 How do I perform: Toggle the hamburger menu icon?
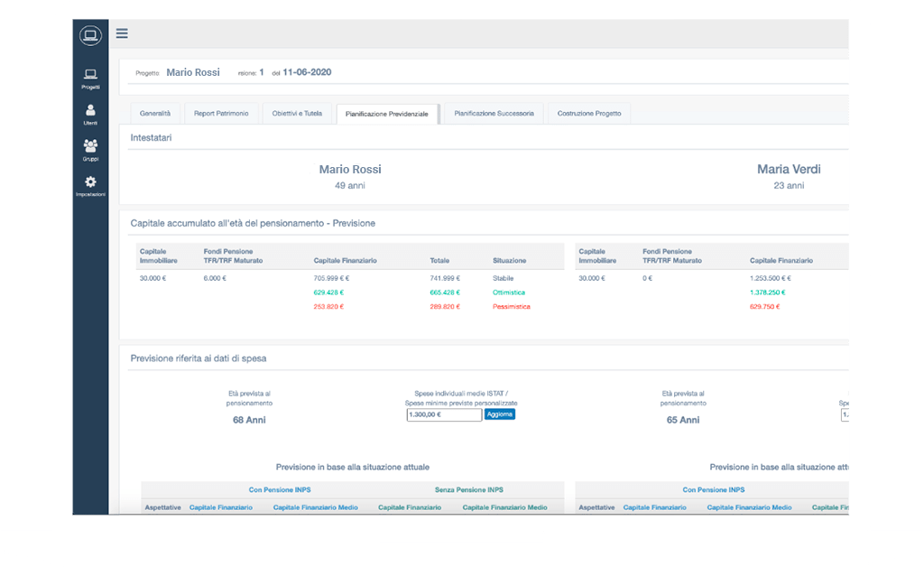coord(122,33)
